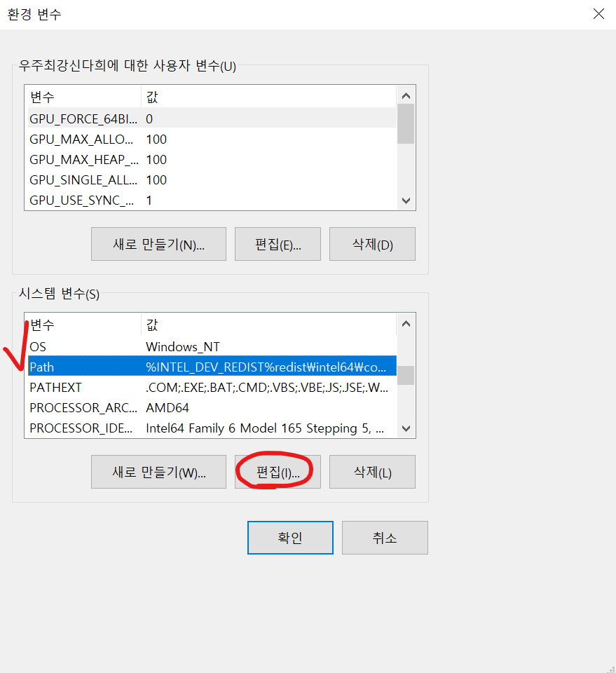
Task: Click scrollbar thumb of user variables list
Action: click(x=406, y=123)
